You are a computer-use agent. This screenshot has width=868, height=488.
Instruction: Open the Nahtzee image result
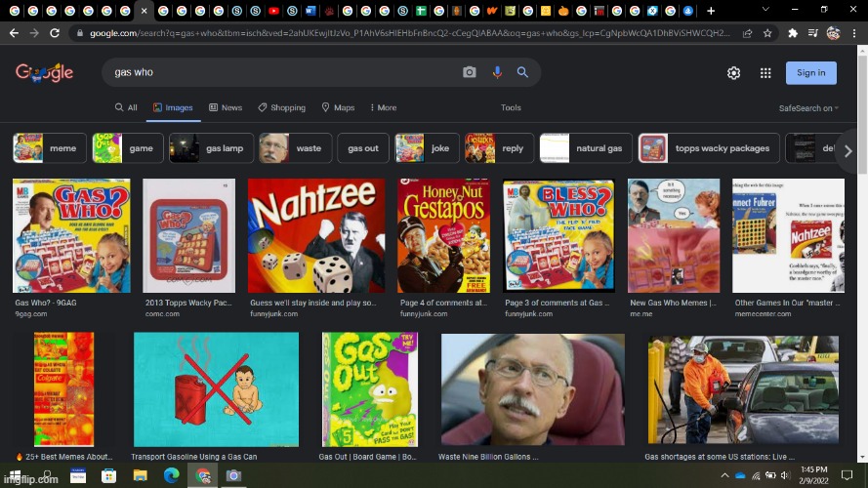[x=315, y=235]
